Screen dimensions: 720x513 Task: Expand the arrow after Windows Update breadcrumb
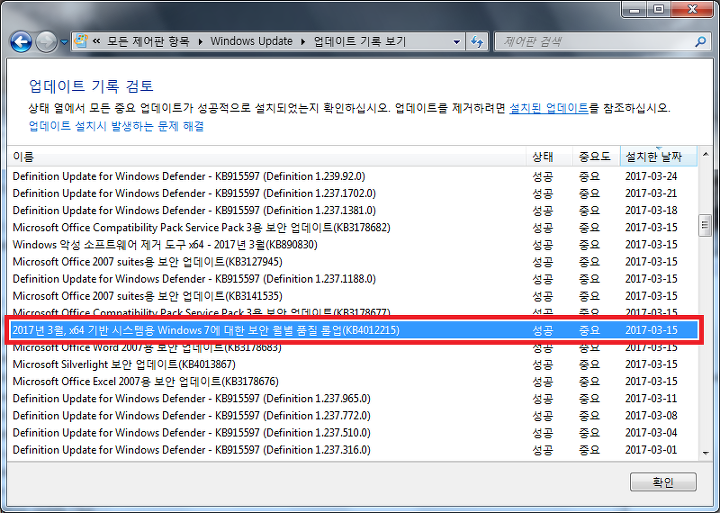(x=303, y=42)
